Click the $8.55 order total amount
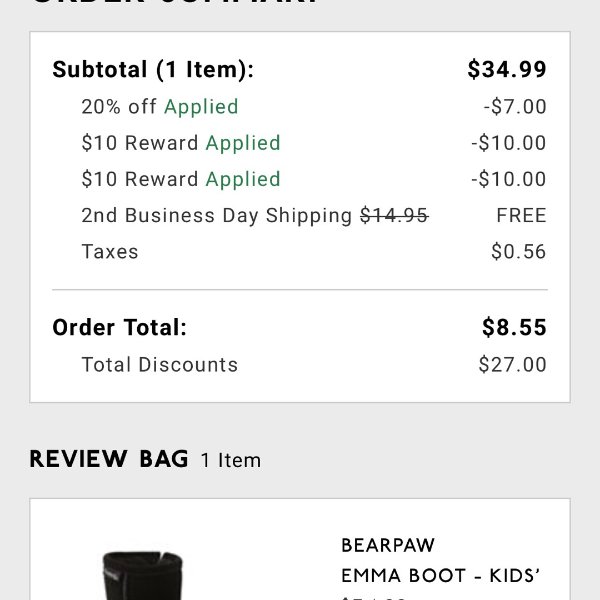 [x=514, y=328]
